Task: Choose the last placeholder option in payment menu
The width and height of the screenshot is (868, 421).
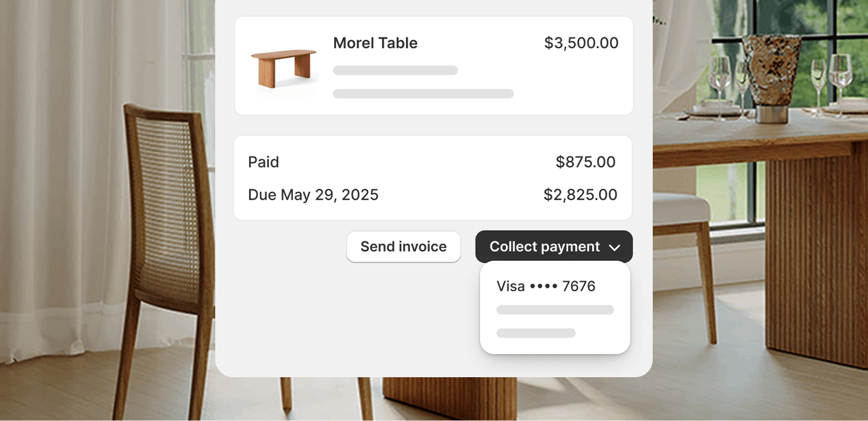Action: pos(536,333)
